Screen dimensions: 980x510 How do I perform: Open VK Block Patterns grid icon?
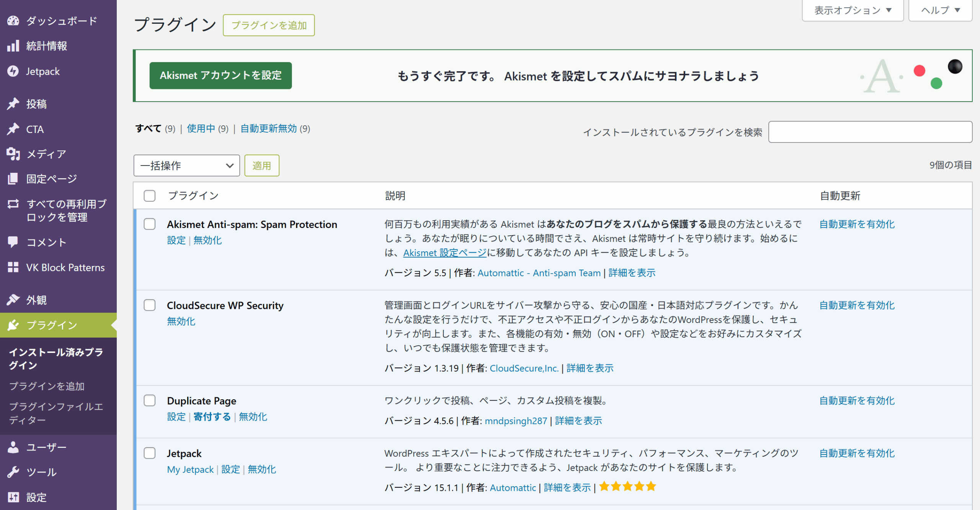coord(13,267)
